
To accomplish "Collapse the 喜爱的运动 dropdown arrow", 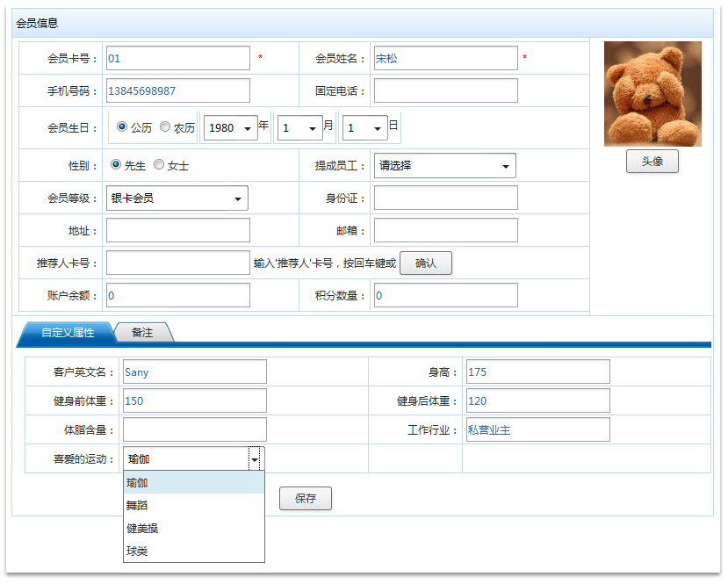I will (x=255, y=459).
